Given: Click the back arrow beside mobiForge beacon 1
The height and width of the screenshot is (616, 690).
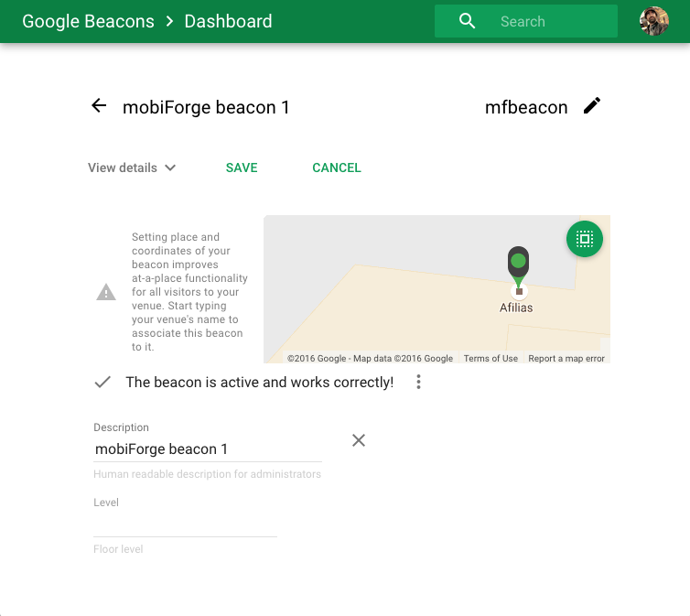Looking at the screenshot, I should tap(99, 105).
